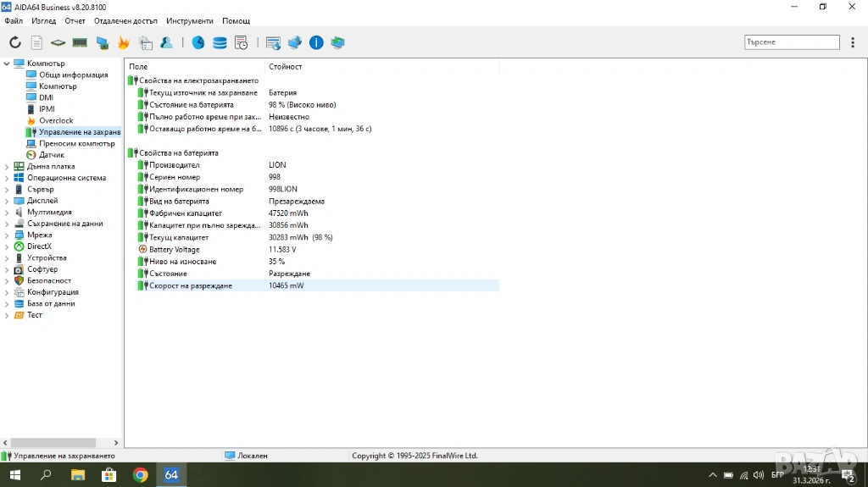Expand the Дънна платка tree node
This screenshot has height=487, width=868.
pos(7,167)
